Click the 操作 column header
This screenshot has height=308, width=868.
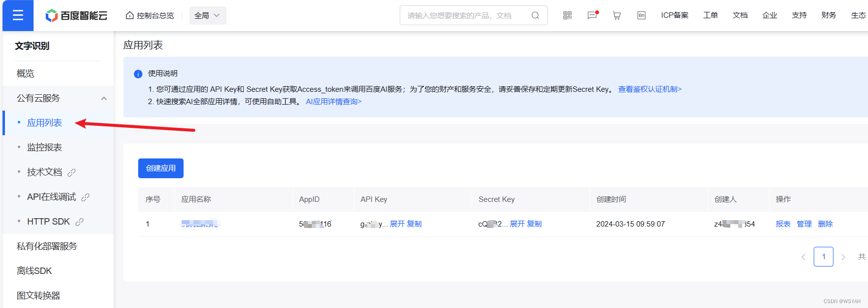(x=783, y=199)
